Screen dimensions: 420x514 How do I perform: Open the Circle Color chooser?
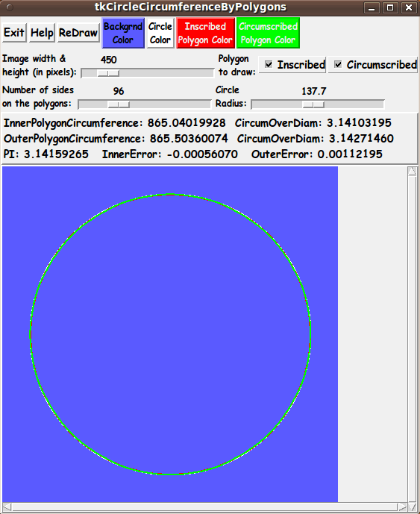coord(160,33)
